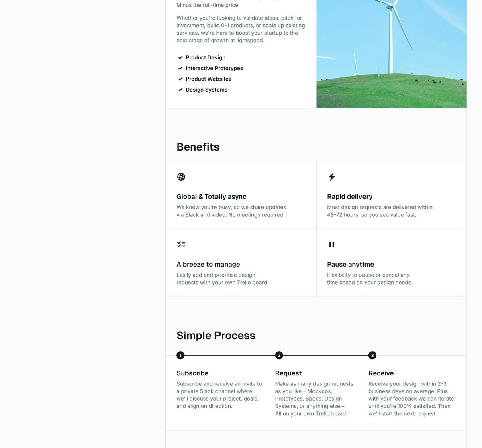Click step 3 circle above Receive
This screenshot has height=448, width=482.
(x=372, y=355)
